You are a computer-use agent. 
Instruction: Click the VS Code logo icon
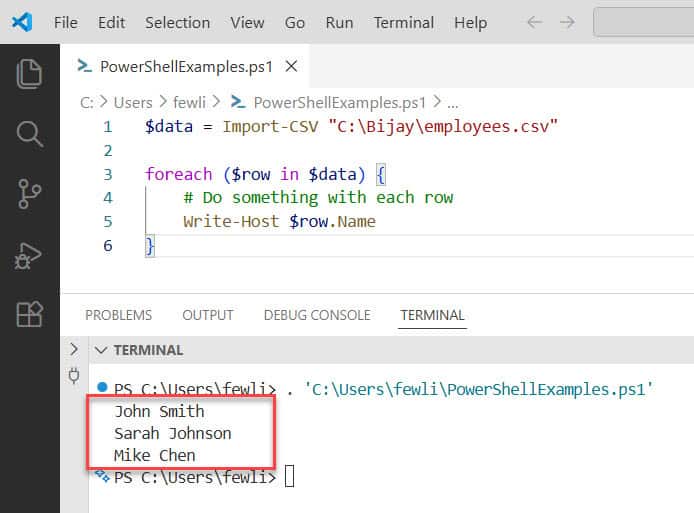point(22,22)
